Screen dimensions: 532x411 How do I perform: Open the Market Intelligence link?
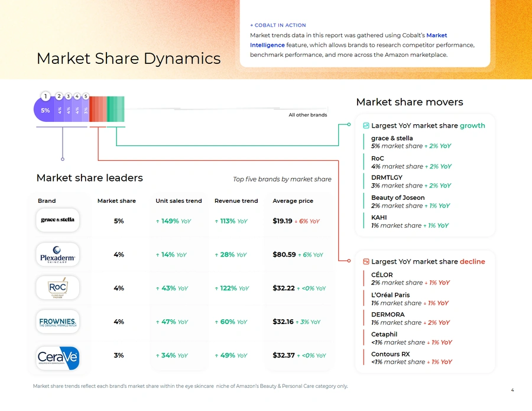point(348,40)
